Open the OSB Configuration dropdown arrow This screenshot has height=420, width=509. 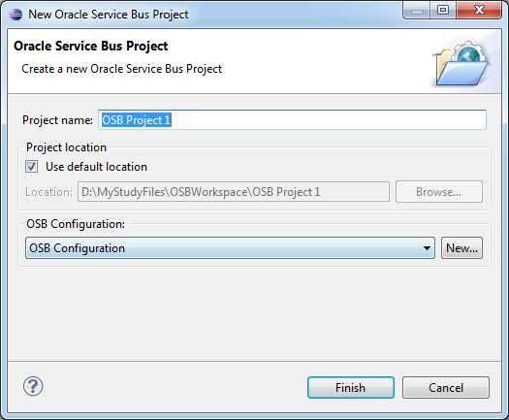coord(427,248)
